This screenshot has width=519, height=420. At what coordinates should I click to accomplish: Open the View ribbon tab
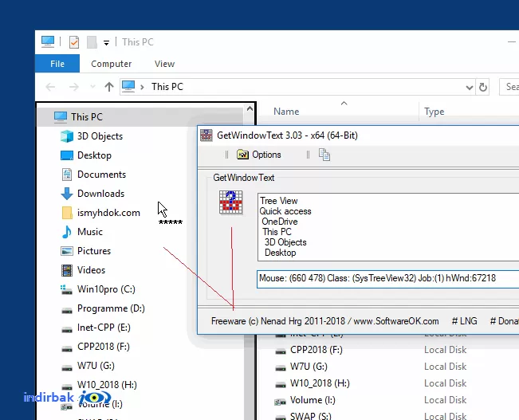pos(164,64)
